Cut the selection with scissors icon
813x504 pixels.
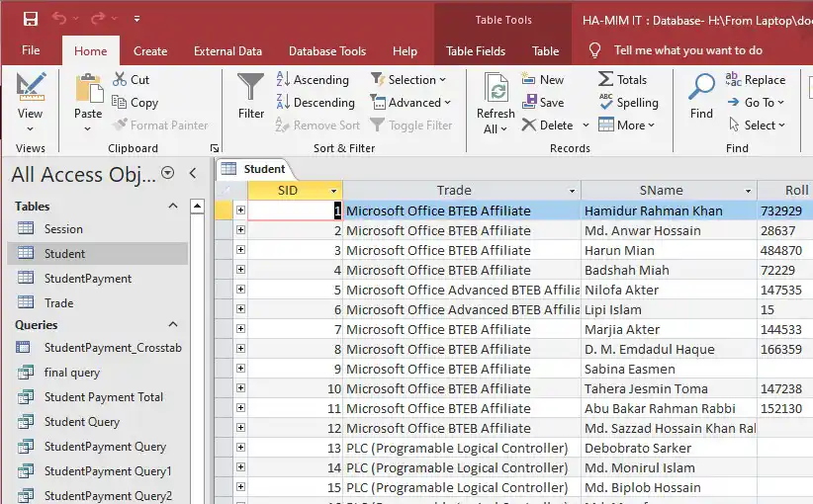click(x=120, y=79)
